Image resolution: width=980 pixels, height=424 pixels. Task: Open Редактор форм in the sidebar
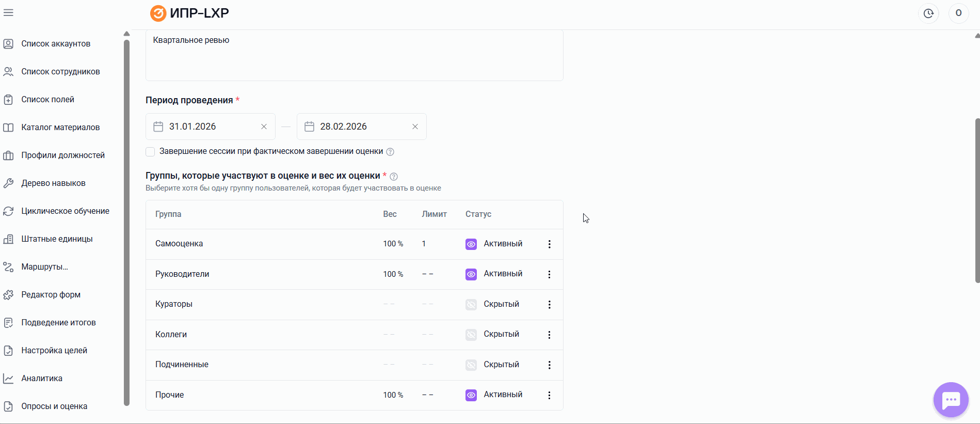point(51,295)
